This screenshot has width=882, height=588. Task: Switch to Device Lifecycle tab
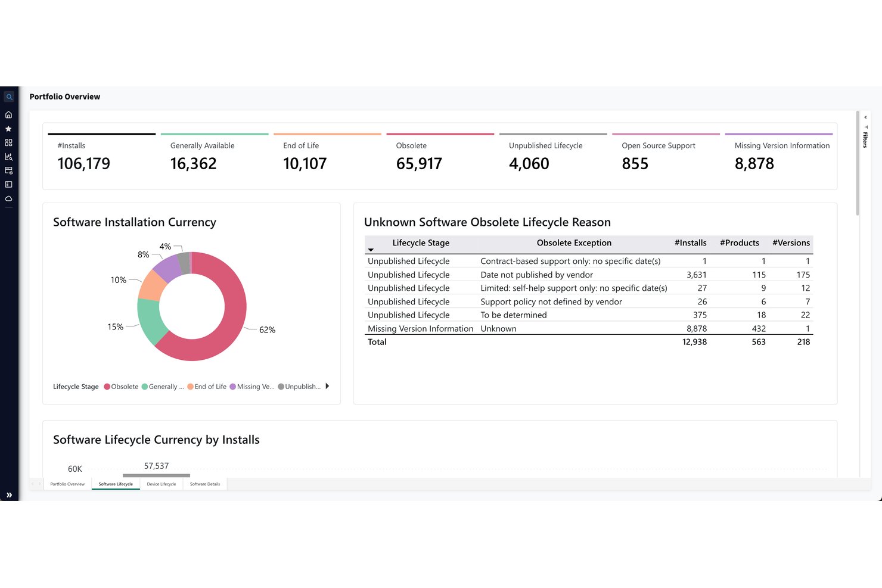tap(162, 484)
